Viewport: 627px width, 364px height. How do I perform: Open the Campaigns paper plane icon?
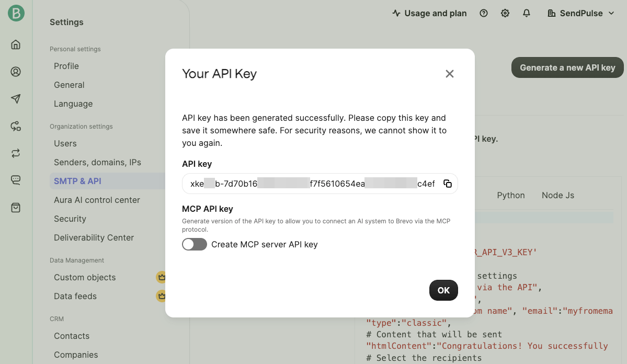point(16,99)
